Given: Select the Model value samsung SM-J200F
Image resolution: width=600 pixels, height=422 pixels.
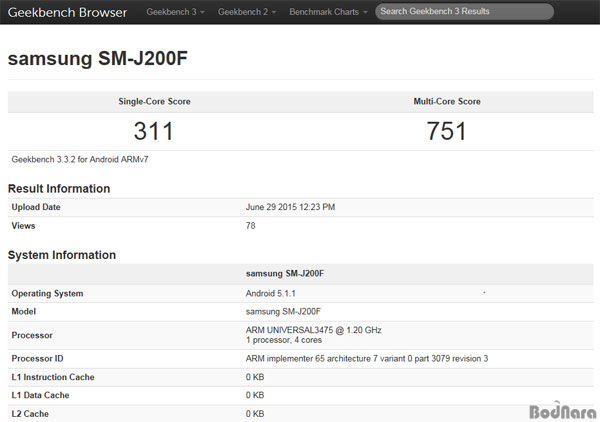Looking at the screenshot, I should click(x=283, y=311).
